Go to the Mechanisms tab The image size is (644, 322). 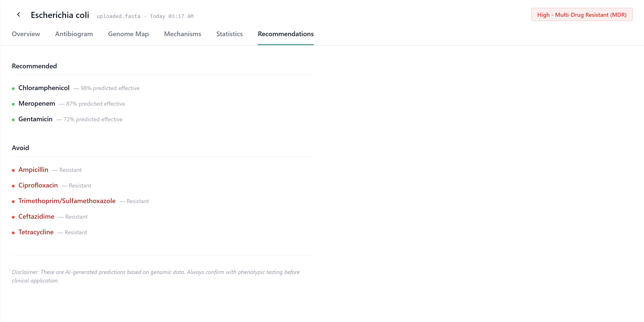[x=182, y=34]
